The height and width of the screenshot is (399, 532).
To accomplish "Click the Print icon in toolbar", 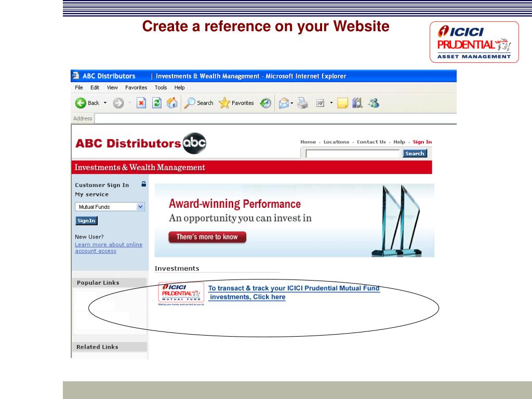I will coord(303,103).
